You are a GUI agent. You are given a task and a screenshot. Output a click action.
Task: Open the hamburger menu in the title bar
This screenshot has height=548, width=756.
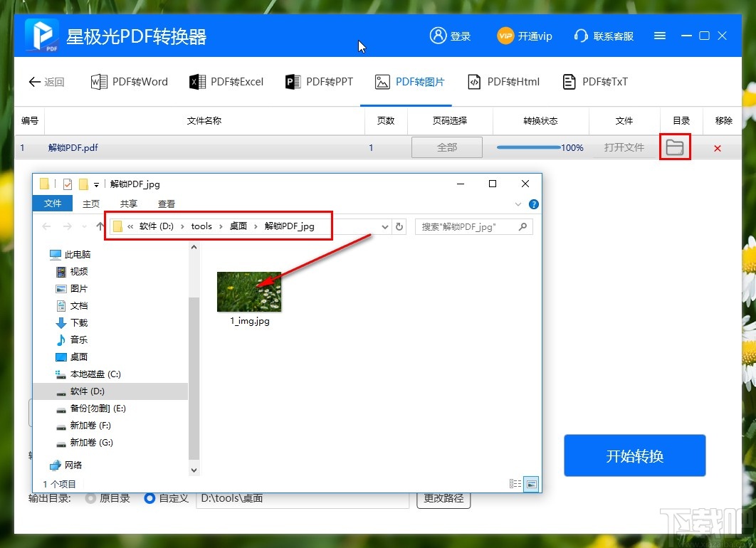[659, 35]
